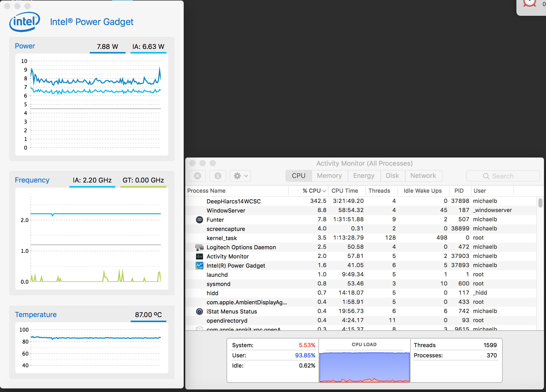This screenshot has width=546, height=392.
Task: Sort by User column header
Action: 492,191
